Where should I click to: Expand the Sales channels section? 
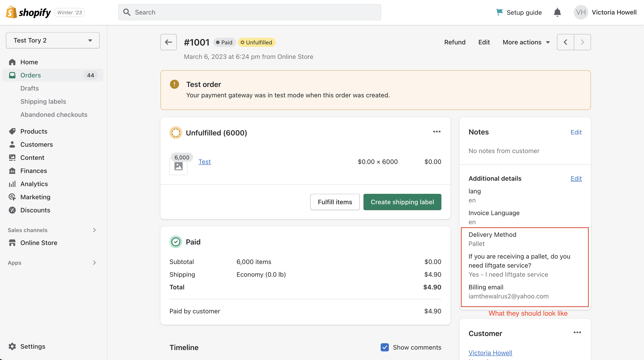click(94, 230)
